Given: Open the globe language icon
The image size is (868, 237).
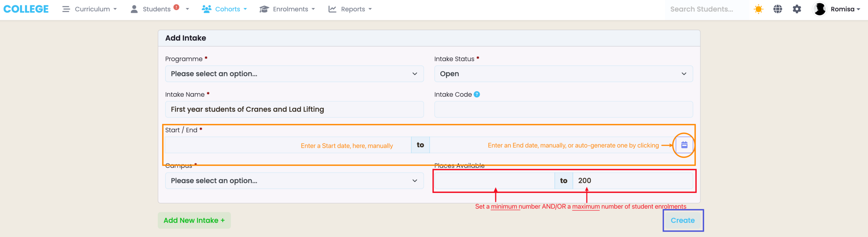Looking at the screenshot, I should [777, 9].
